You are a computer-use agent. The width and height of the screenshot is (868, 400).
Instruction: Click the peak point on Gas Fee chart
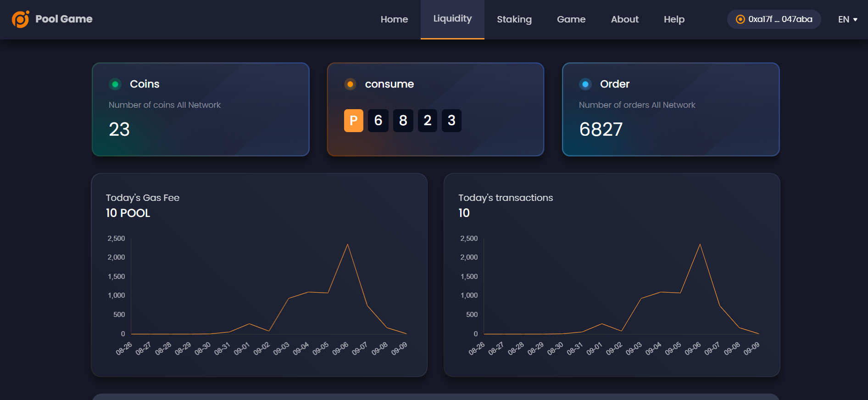point(348,244)
